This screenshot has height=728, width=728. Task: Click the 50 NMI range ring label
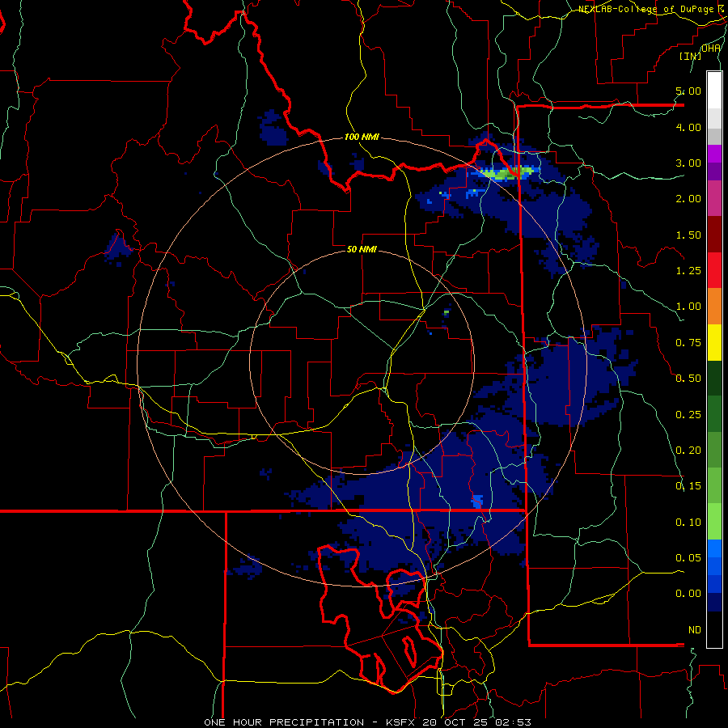(362, 249)
